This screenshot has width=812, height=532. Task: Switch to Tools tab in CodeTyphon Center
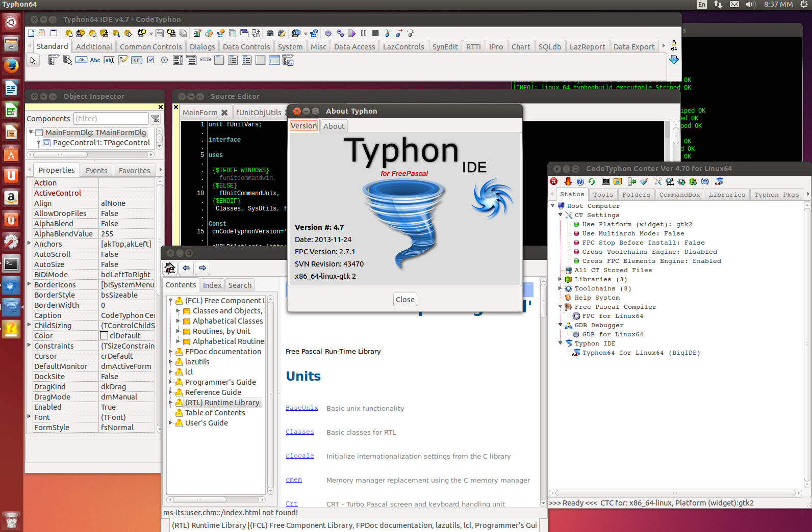[603, 195]
